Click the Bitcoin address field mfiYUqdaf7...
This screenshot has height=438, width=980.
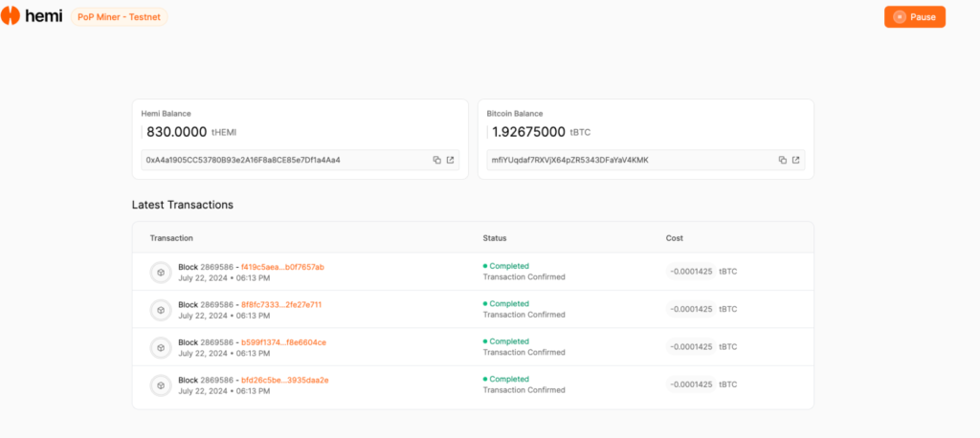(646, 160)
